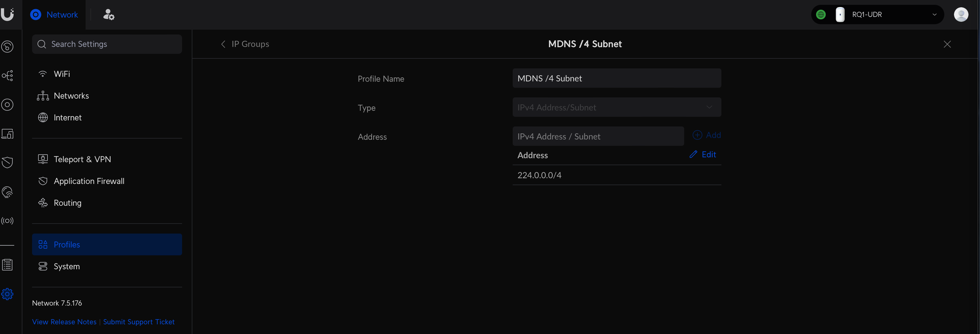Edit the address list for MDNS /4 Subnet
The height and width of the screenshot is (334, 980).
(702, 155)
